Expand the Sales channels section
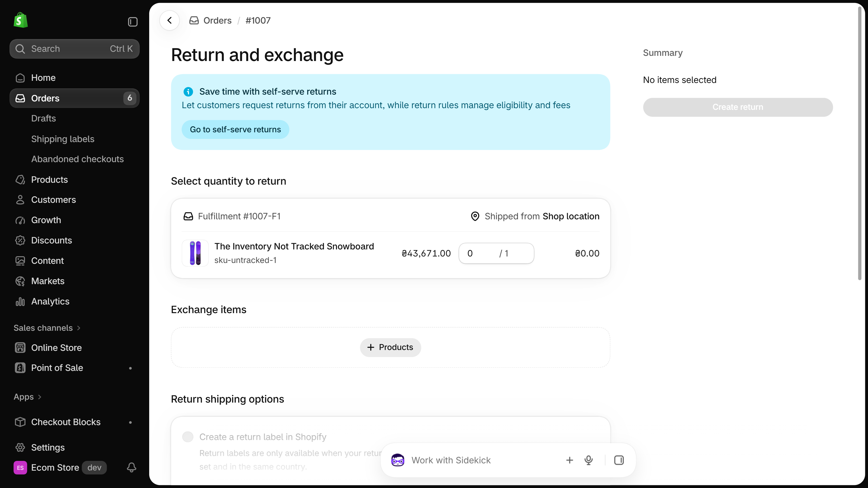 47,328
